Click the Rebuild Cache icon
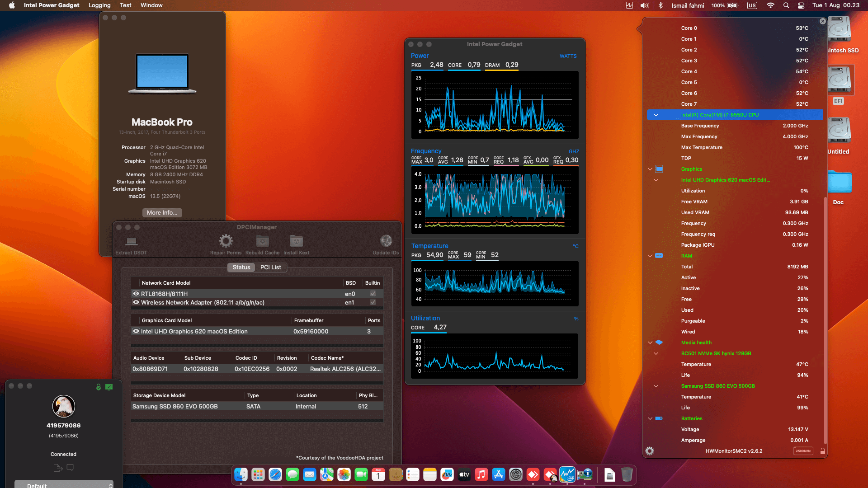The width and height of the screenshot is (868, 488). coord(262,241)
